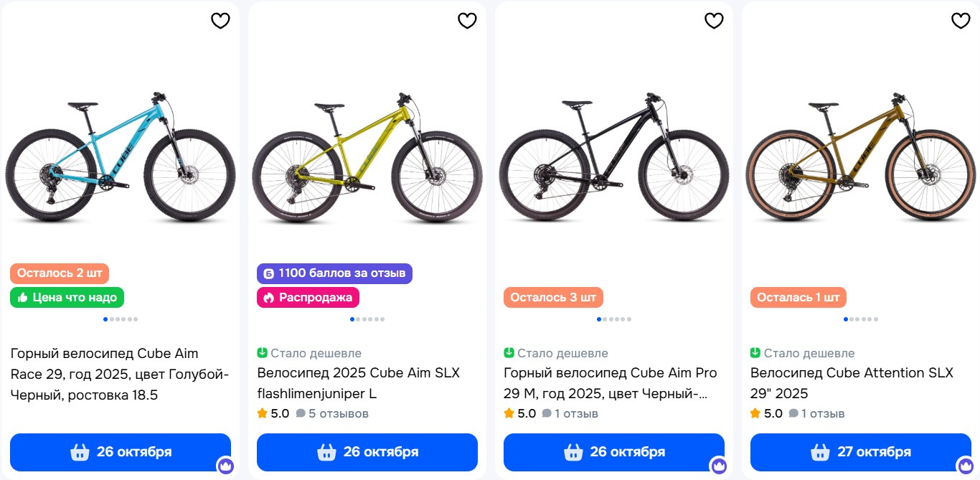The height and width of the screenshot is (480, 980).
Task: Toggle heart on Cube Aim Pro 29
Action: (x=714, y=21)
